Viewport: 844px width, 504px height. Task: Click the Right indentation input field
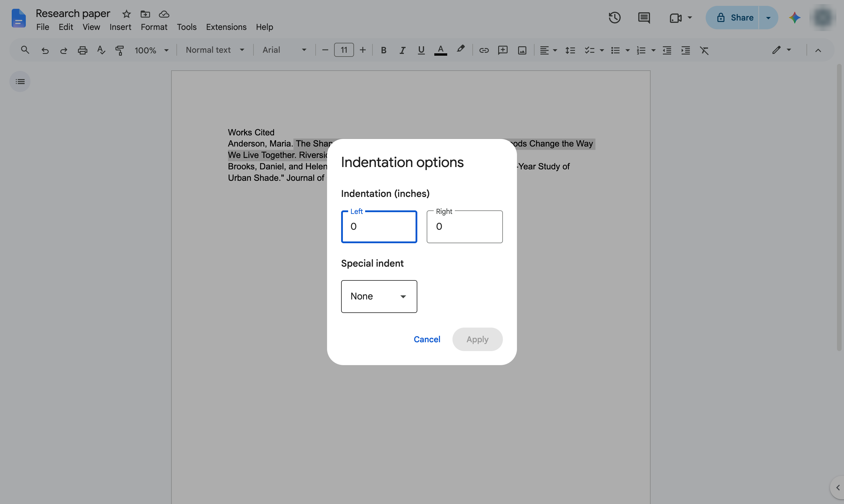464,227
